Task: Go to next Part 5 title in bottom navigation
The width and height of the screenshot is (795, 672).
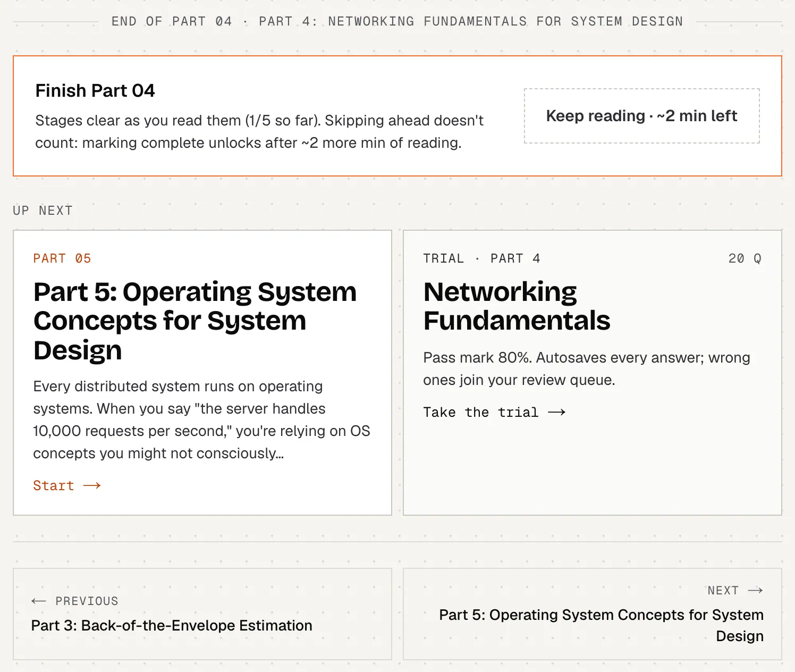Action: pyautogui.click(x=601, y=625)
